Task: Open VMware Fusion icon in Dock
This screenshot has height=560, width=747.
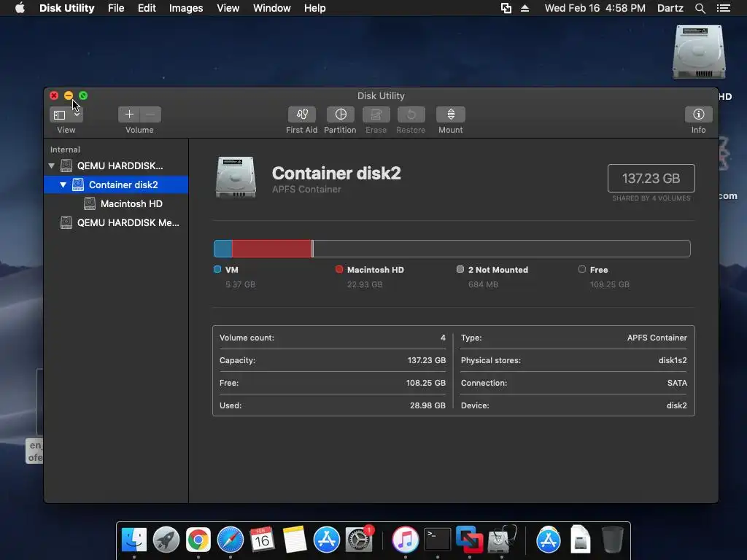Action: click(x=469, y=540)
